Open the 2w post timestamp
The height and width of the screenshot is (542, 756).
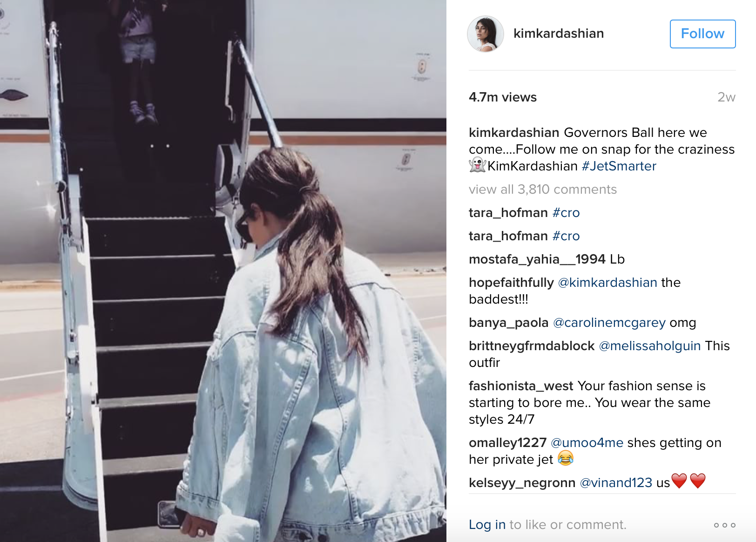[726, 97]
